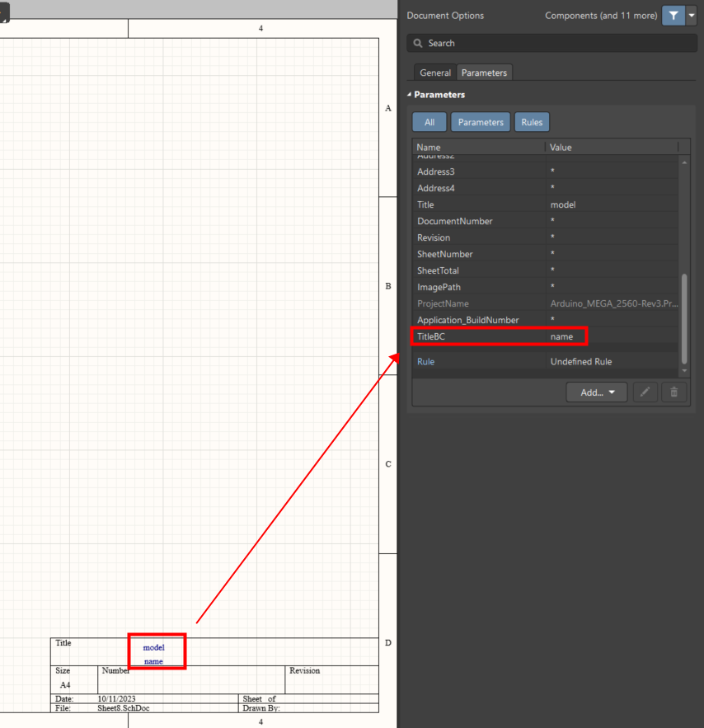The height and width of the screenshot is (728, 704).
Task: Toggle the All filter button
Action: point(429,122)
